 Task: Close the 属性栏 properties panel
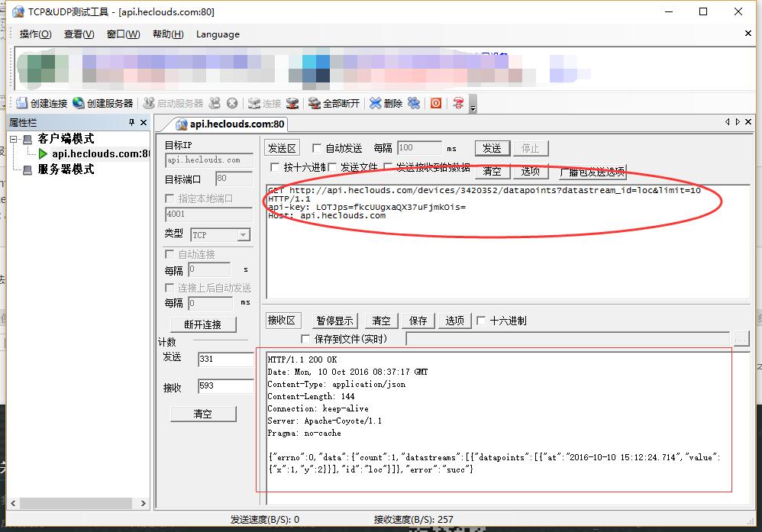(x=144, y=122)
